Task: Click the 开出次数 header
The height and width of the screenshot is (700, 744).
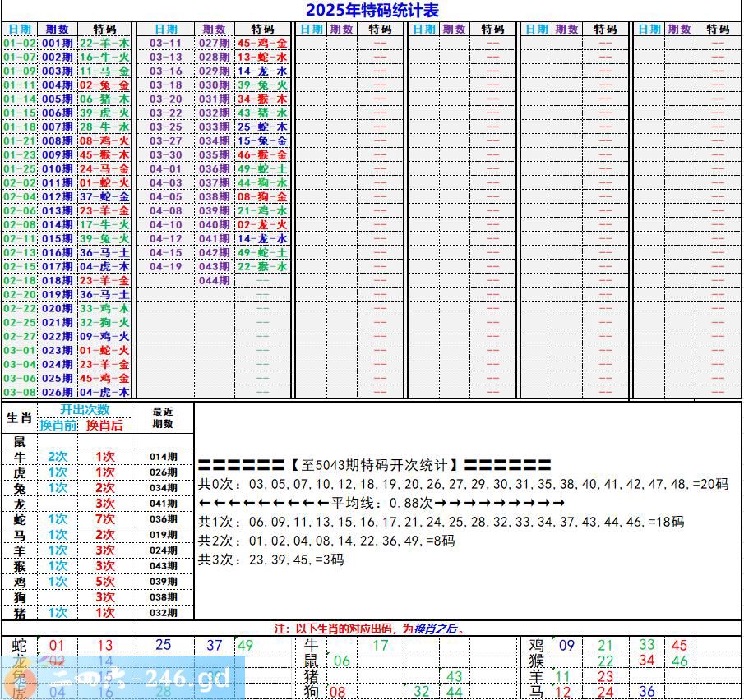Action: tap(84, 410)
